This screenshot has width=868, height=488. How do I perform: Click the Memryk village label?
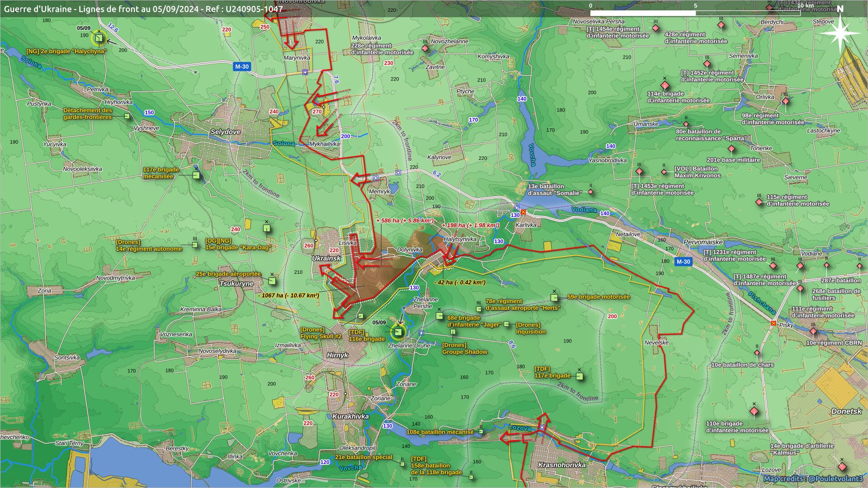tap(379, 192)
